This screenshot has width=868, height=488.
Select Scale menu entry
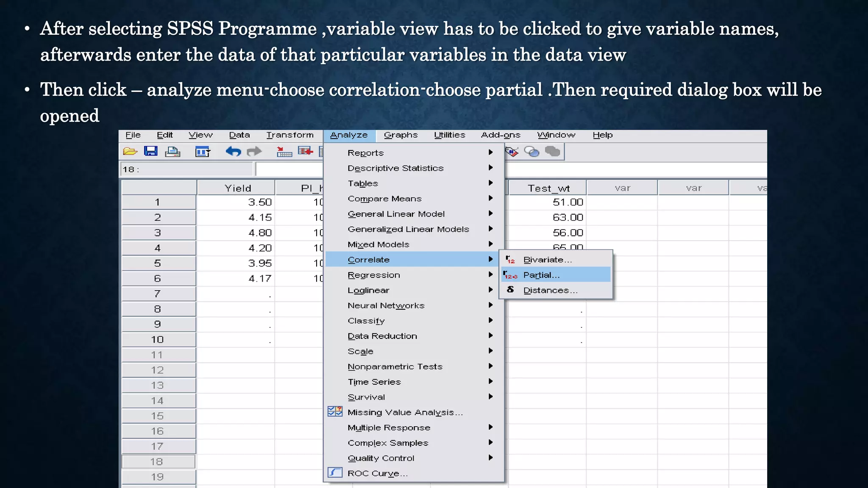pos(414,351)
